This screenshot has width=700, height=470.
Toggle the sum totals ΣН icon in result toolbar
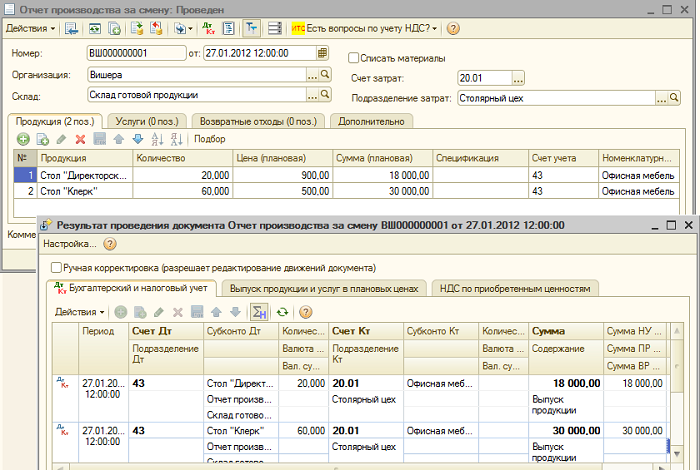(x=259, y=312)
